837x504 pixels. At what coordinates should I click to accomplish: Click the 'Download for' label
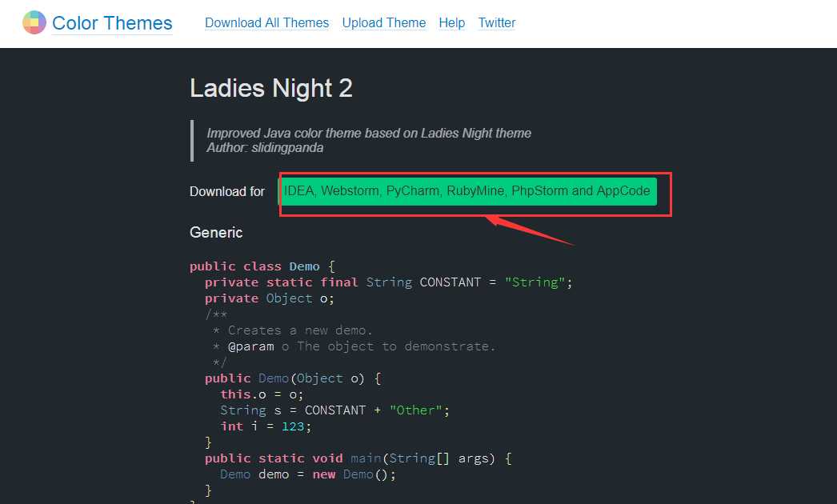227,191
